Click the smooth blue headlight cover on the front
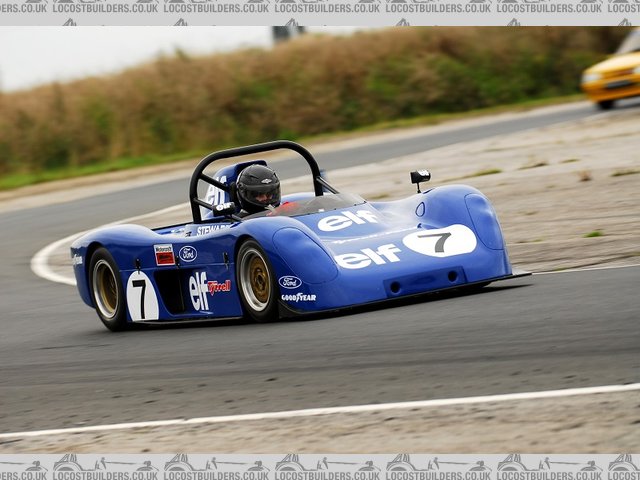 [484, 220]
